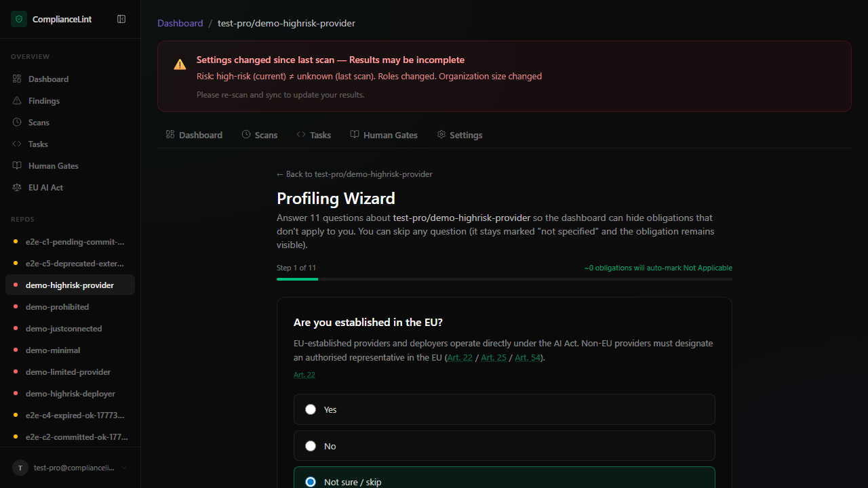Screen dimensions: 868x488
Task: Open the Art. 25 reference link
Action: (x=493, y=358)
